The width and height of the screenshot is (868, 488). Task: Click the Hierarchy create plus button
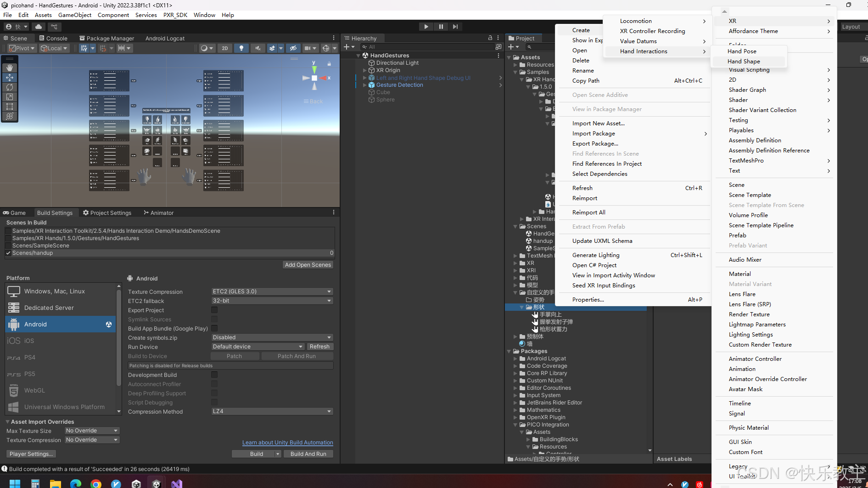[x=347, y=47]
